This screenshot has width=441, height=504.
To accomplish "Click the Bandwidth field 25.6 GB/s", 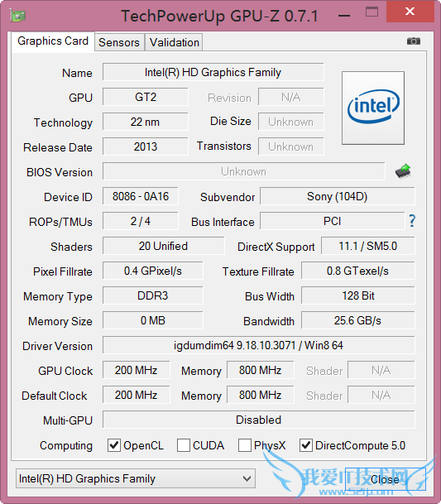I will pos(358,320).
